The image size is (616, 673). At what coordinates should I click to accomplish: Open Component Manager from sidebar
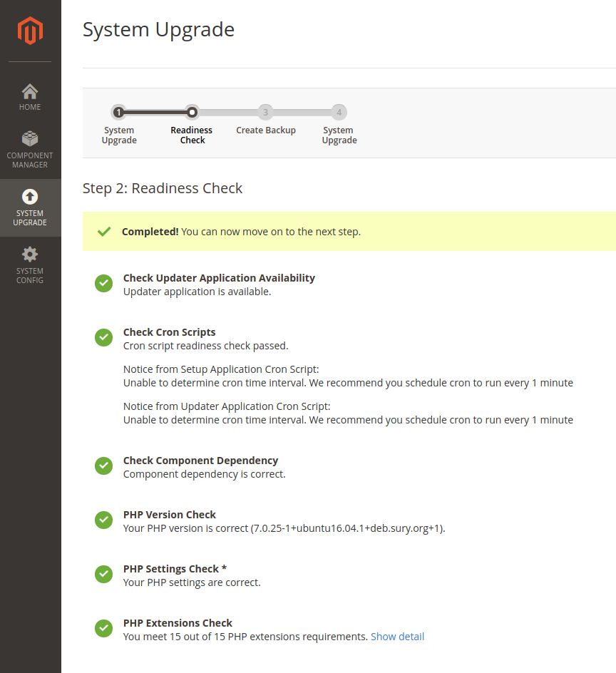click(30, 150)
